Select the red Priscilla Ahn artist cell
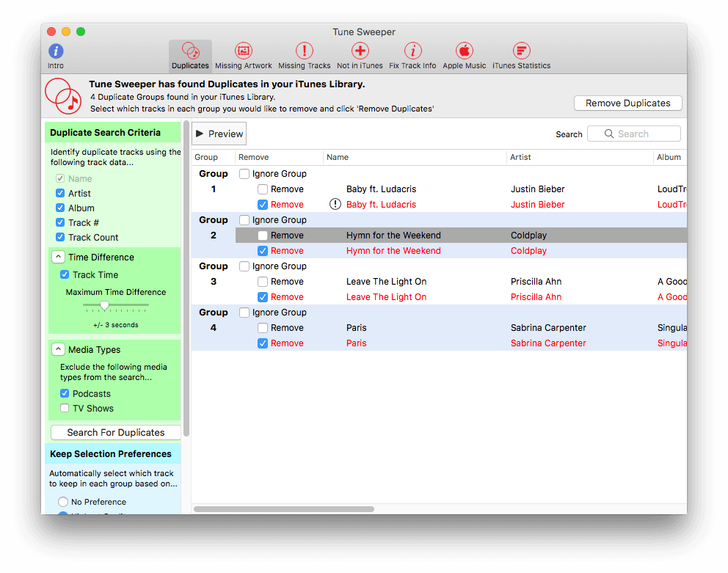 (x=536, y=296)
